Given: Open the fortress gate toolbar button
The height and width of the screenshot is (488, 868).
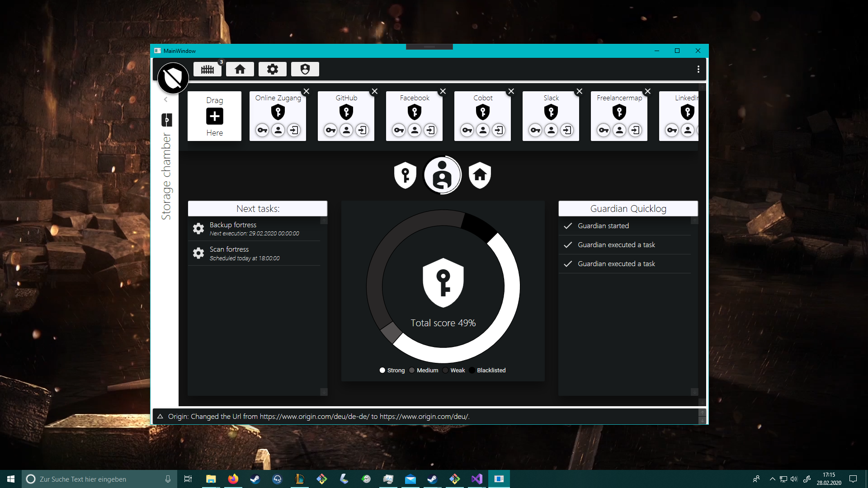Looking at the screenshot, I should click(x=208, y=69).
